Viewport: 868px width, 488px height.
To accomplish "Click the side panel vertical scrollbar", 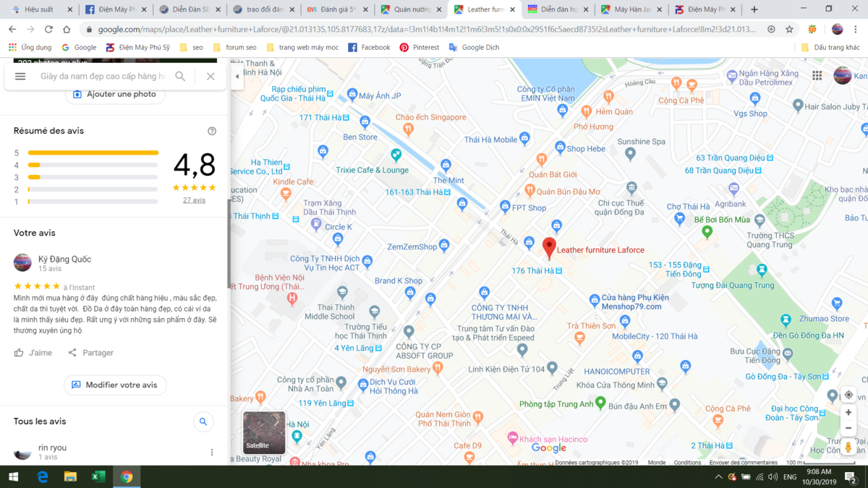I will (229, 244).
